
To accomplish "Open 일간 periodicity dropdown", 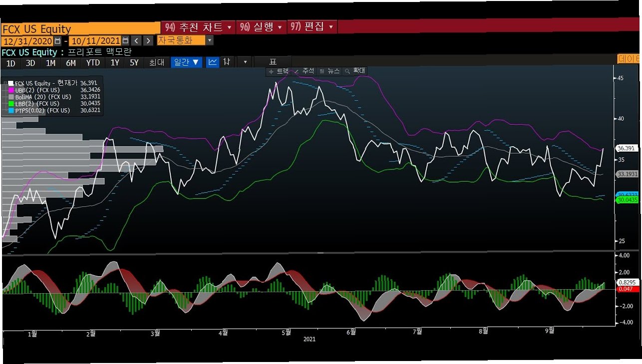I will pos(187,62).
